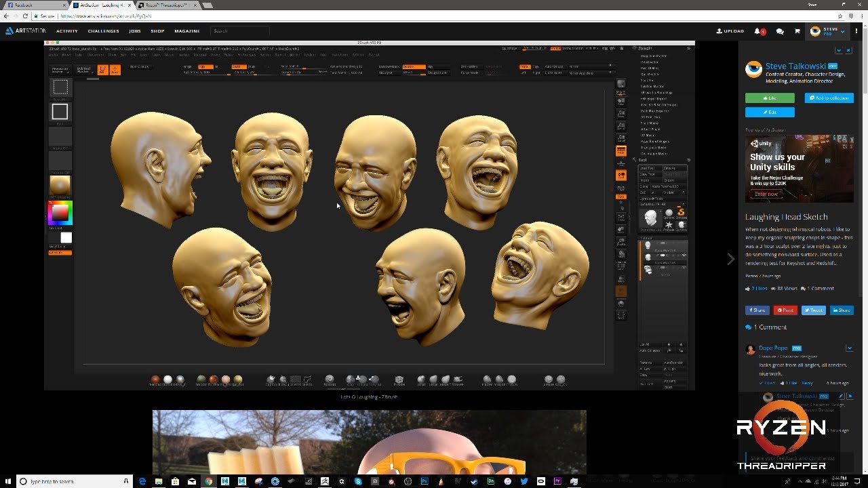
Task: Click Steve Talkowski's eye avatar
Action: (753, 69)
